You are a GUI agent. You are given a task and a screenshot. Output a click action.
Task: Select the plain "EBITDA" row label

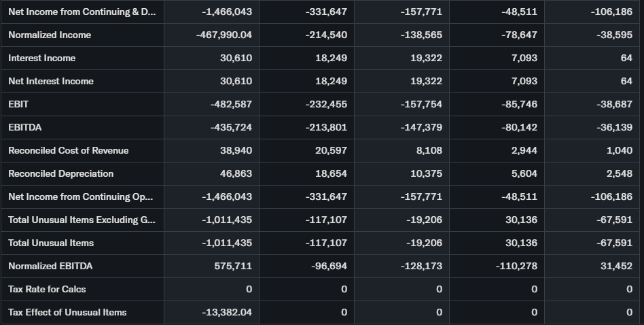click(x=25, y=127)
